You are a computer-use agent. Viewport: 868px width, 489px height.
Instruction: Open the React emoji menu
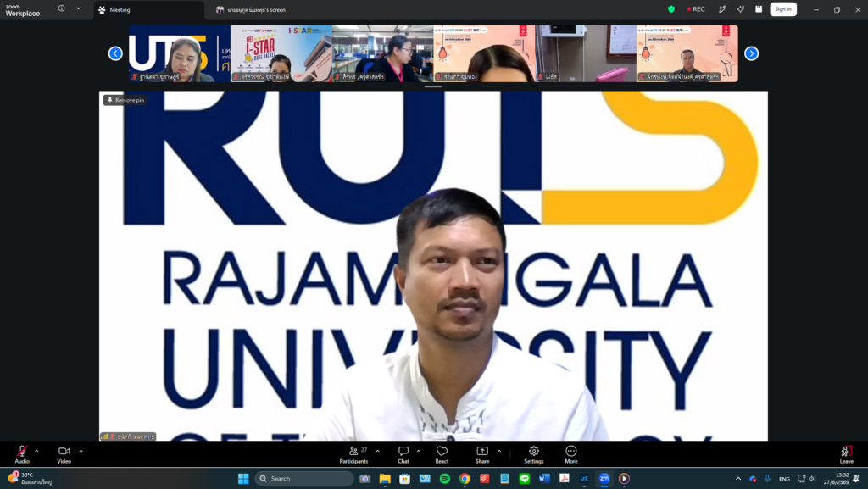pyautogui.click(x=442, y=455)
